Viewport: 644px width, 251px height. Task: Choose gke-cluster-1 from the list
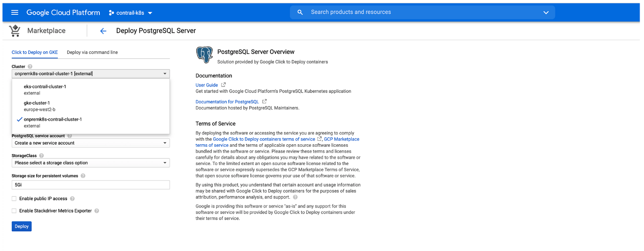[91, 106]
